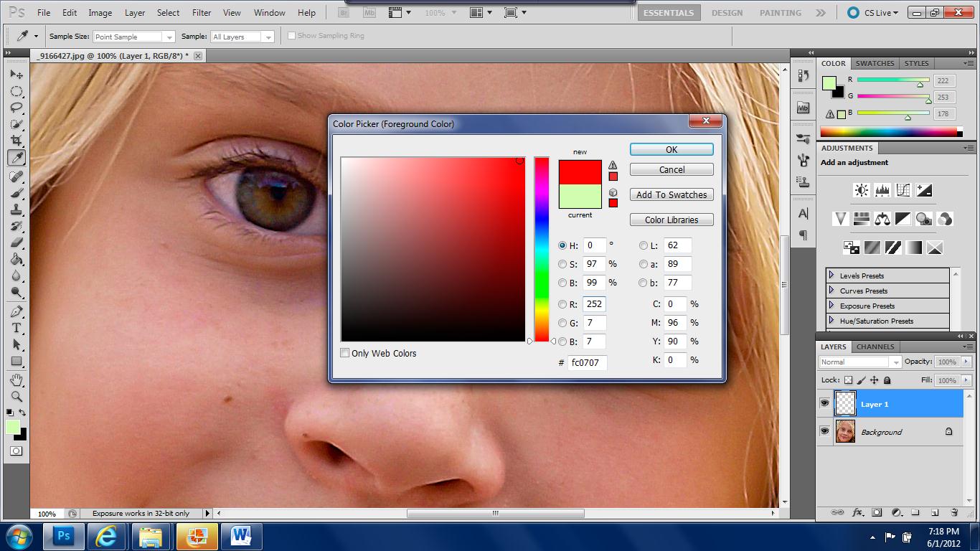
Task: Add a Levels adjustment from icon row
Action: [882, 190]
